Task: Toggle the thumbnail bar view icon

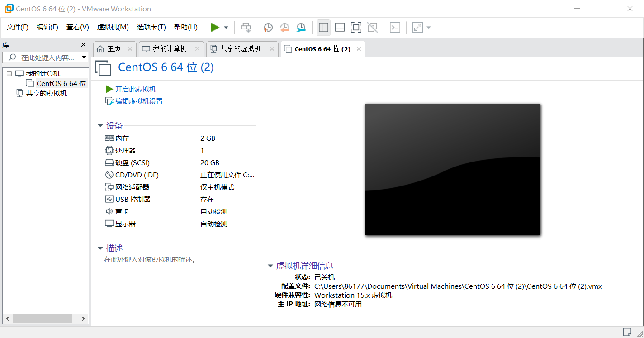Action: [x=340, y=28]
